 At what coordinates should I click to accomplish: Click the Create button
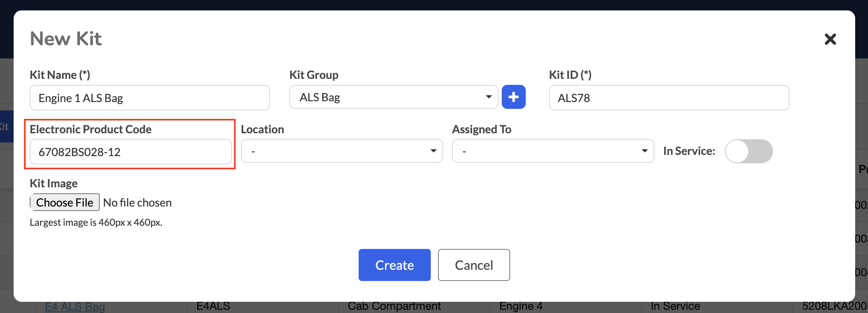(x=395, y=265)
